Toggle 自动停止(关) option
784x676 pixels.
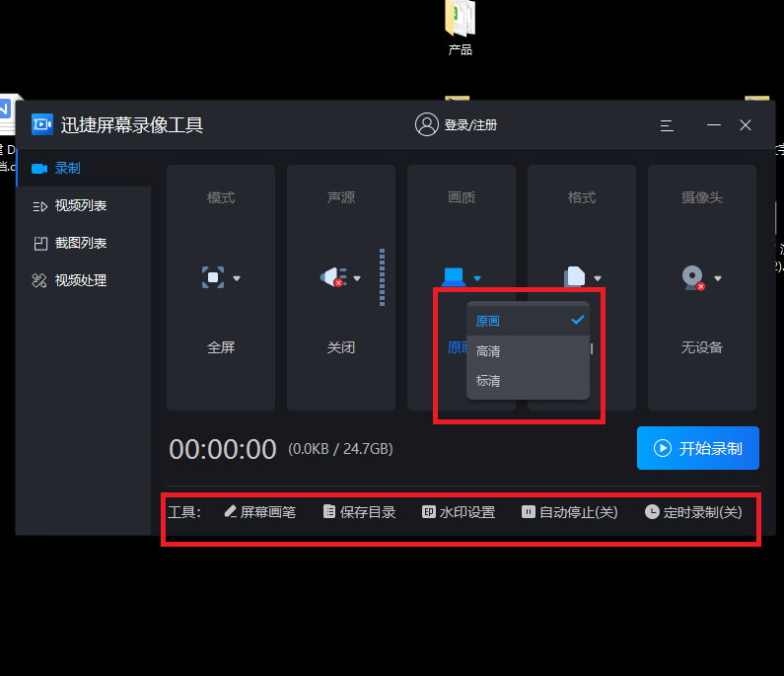click(570, 512)
